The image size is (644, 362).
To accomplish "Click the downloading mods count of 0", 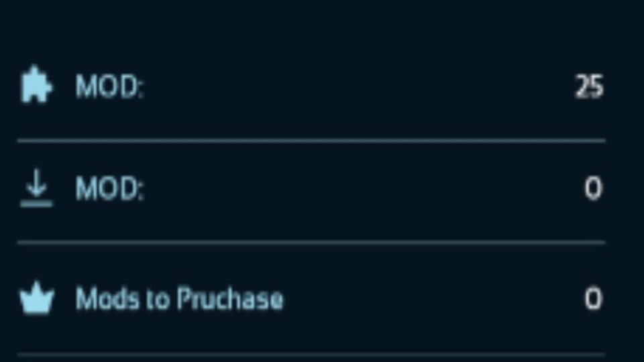I will [x=593, y=189].
